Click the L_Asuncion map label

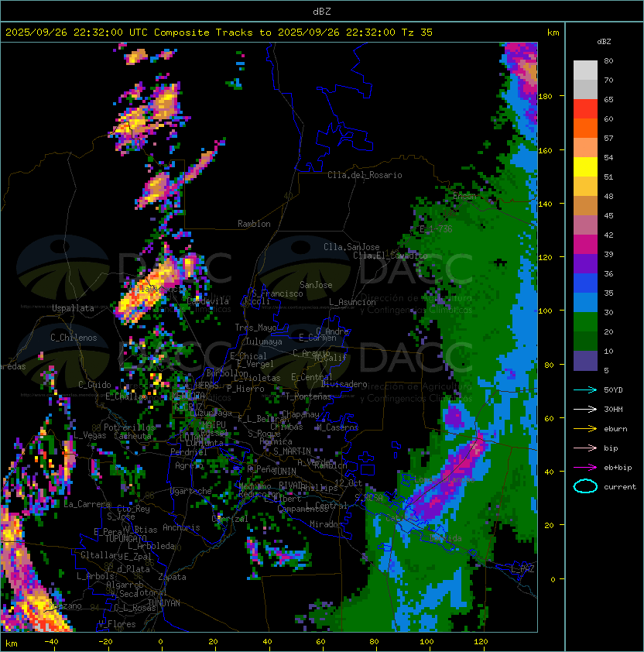pos(352,302)
